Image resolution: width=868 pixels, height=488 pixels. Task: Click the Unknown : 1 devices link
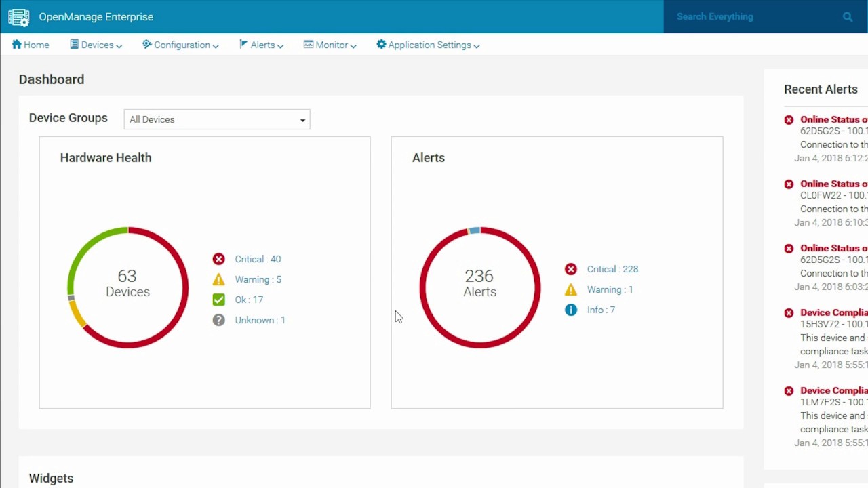coord(260,320)
